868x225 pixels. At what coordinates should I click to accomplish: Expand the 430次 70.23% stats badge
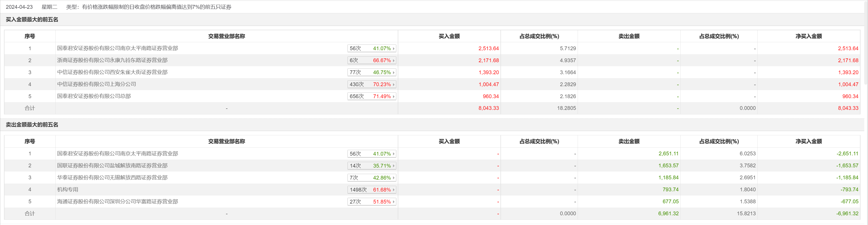pyautogui.click(x=372, y=85)
